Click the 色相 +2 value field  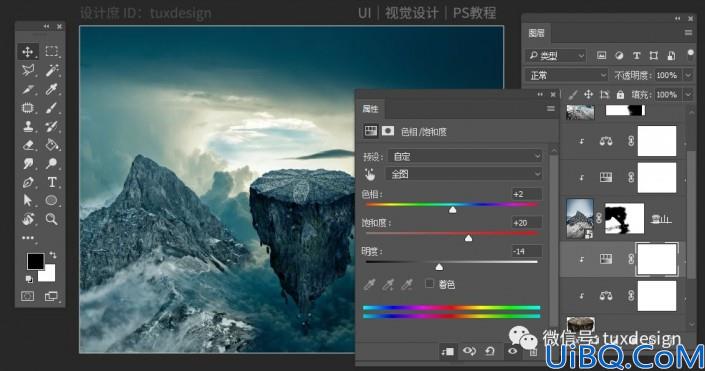pos(527,194)
